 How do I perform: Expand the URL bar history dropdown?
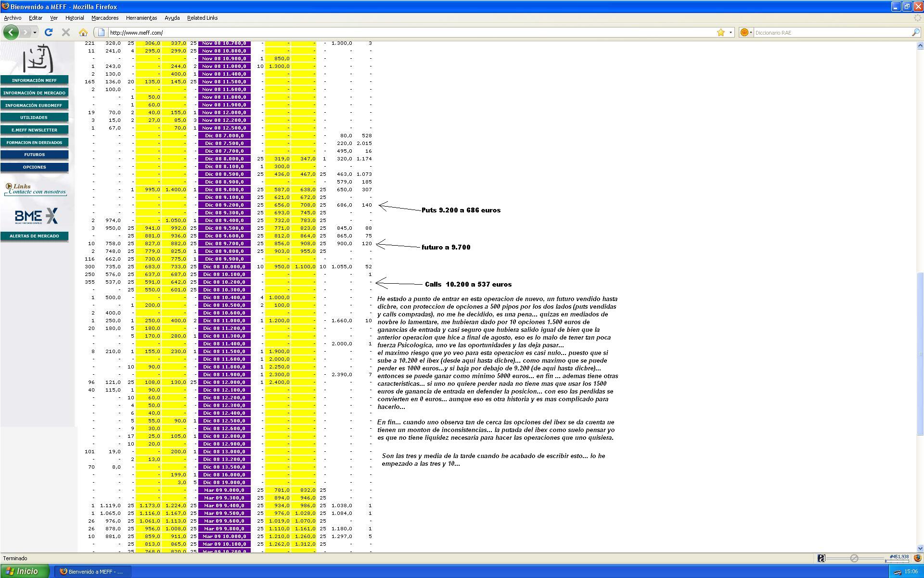[731, 32]
